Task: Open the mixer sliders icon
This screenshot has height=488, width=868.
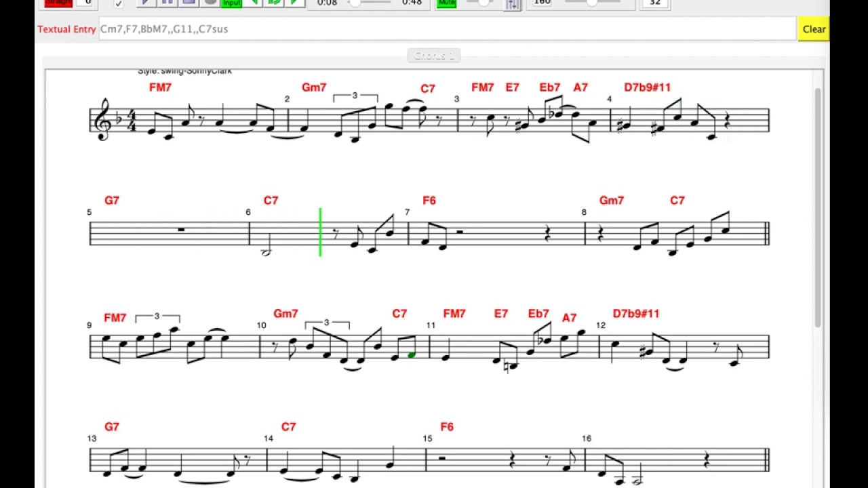Action: pyautogui.click(x=513, y=4)
